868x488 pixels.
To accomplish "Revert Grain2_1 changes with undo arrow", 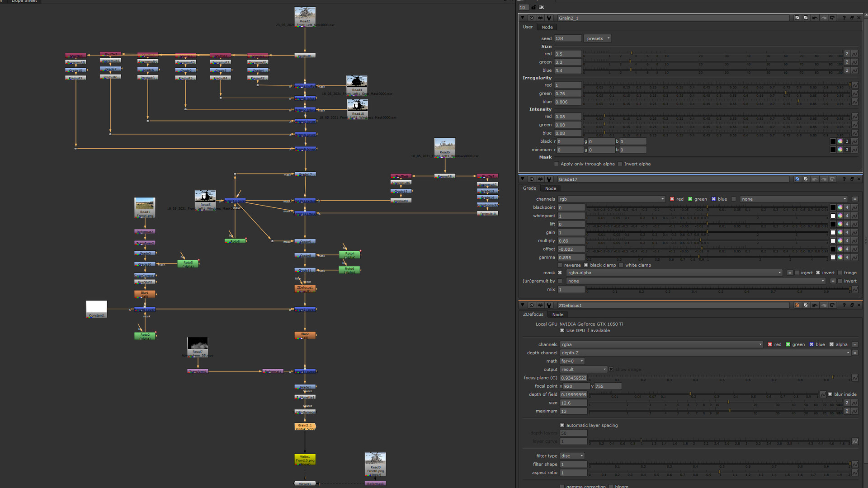I will tap(815, 18).
